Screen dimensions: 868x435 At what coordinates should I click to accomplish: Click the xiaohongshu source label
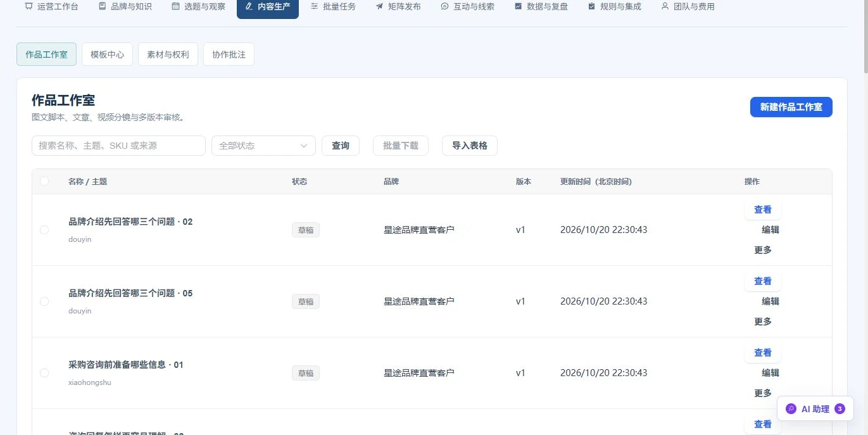90,382
